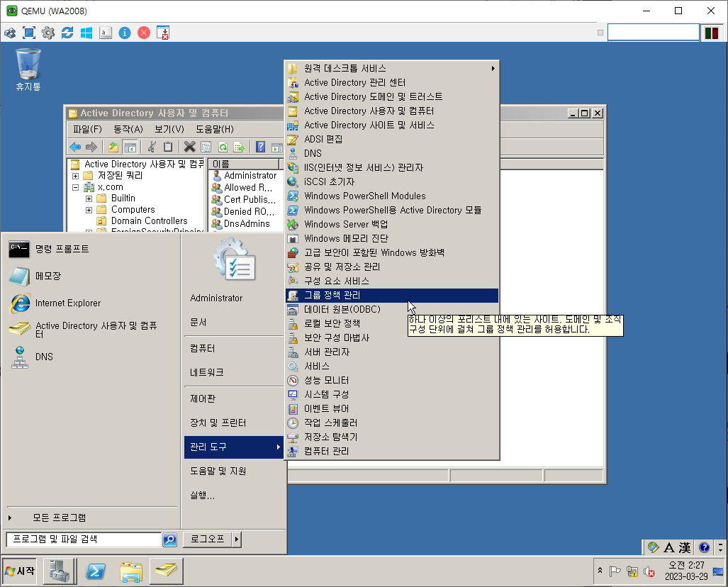This screenshot has width=728, height=587.
Task: Launch Internet Explorer from Start menu
Action: point(91,303)
